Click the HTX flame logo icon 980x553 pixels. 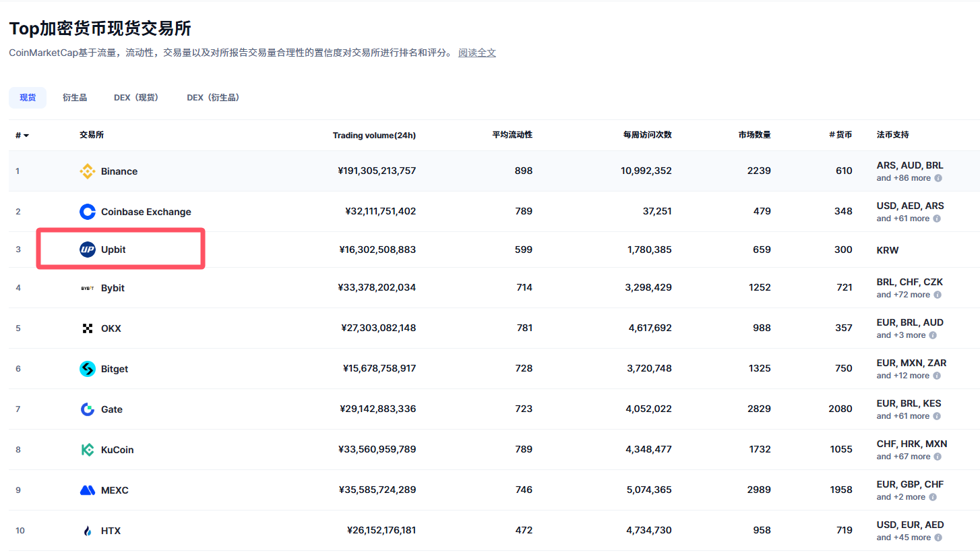tap(87, 531)
